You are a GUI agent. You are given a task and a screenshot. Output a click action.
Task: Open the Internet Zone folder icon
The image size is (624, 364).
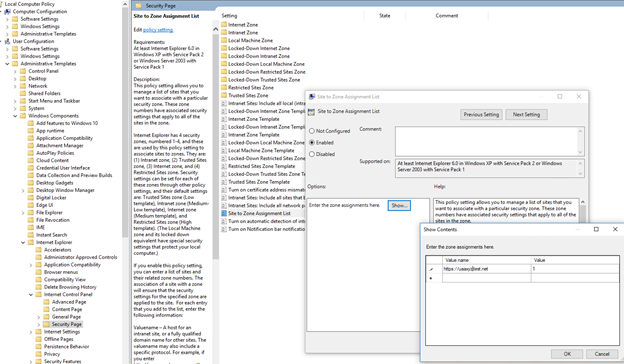click(224, 25)
